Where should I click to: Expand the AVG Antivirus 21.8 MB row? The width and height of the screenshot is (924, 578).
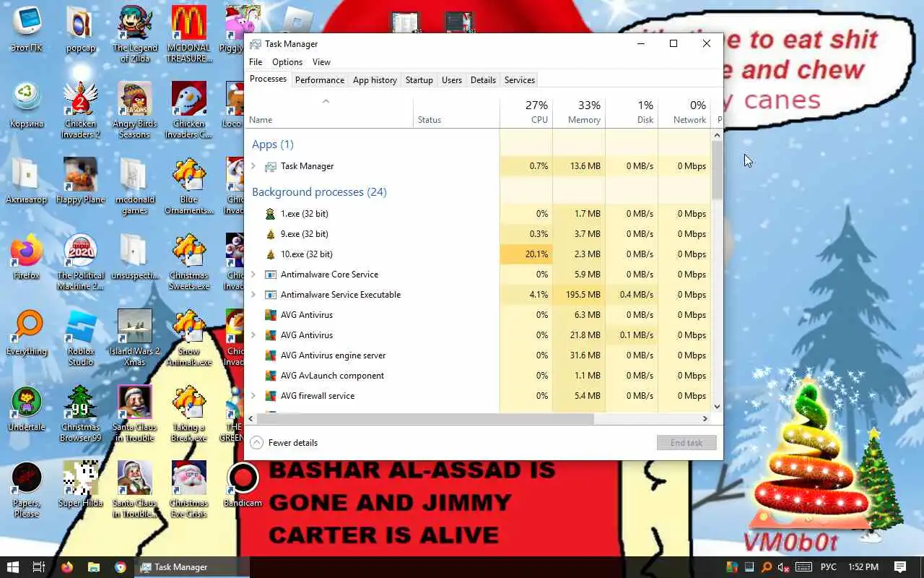coord(253,335)
